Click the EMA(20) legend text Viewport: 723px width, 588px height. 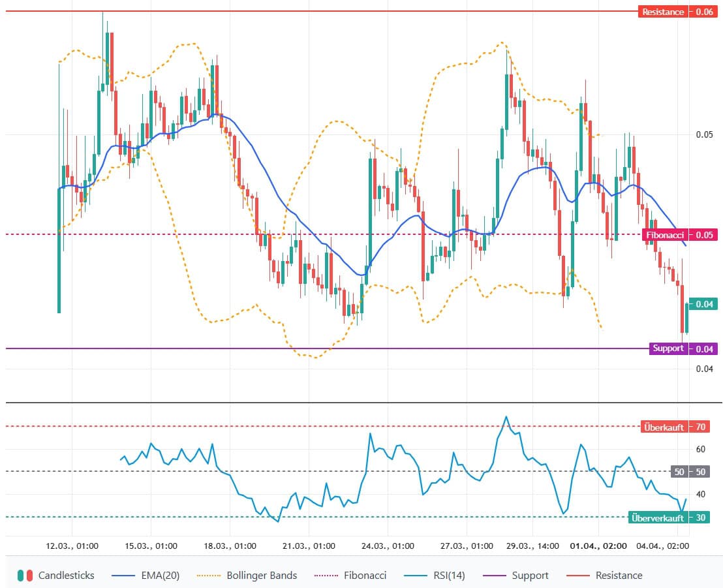tap(161, 575)
